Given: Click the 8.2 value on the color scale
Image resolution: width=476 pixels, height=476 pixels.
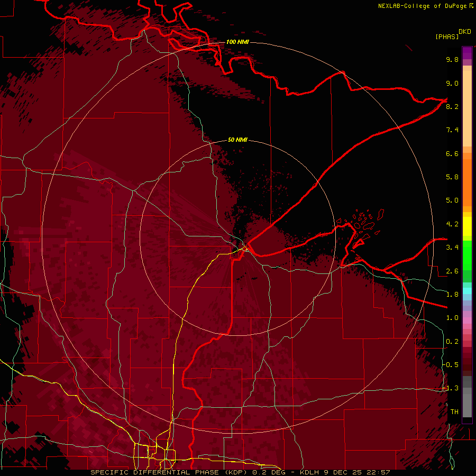Looking at the screenshot, I should coord(452,106).
